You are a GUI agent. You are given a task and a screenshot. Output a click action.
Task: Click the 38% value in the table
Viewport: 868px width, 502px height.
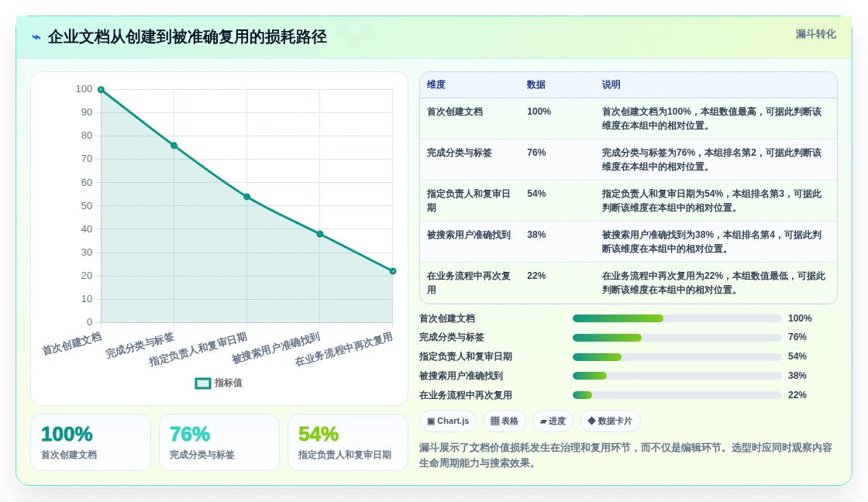point(536,235)
